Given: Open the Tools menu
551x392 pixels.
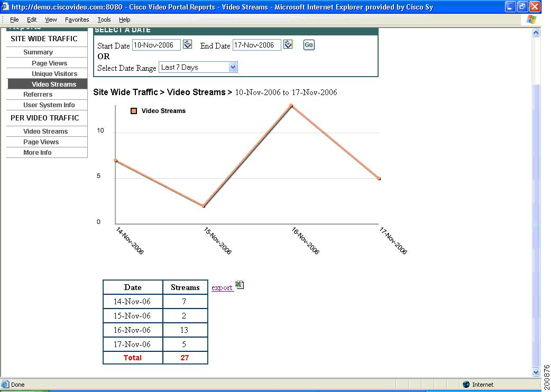Looking at the screenshot, I should point(104,20).
